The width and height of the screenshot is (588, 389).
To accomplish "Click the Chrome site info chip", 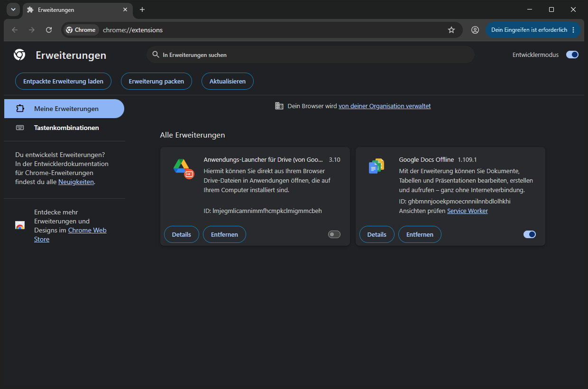I will coord(81,30).
